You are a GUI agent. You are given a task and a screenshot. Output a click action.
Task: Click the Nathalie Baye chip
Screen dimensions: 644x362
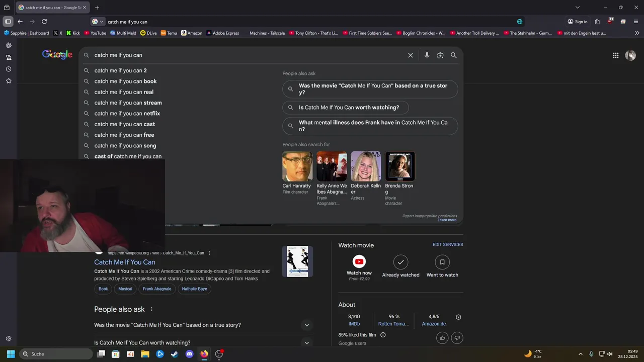[x=194, y=289]
